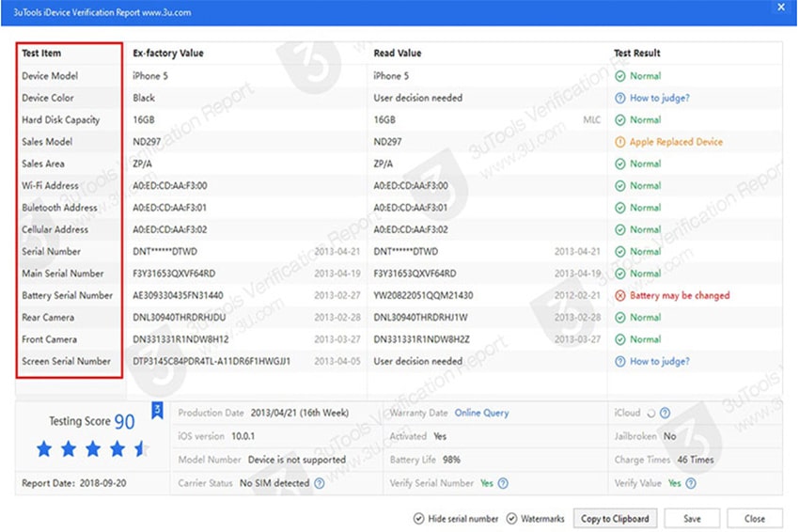
Task: Toggle the Watermarks checkbox
Action: [511, 519]
